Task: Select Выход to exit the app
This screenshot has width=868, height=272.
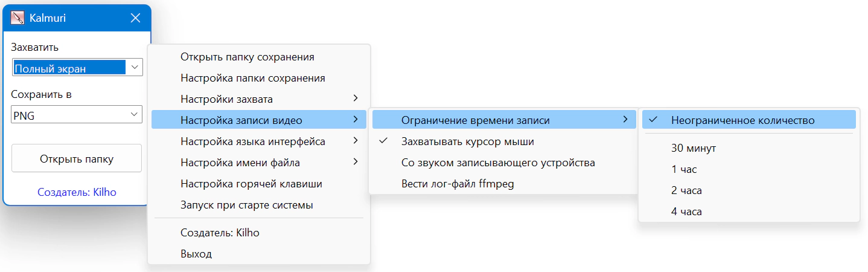Action: pyautogui.click(x=196, y=254)
